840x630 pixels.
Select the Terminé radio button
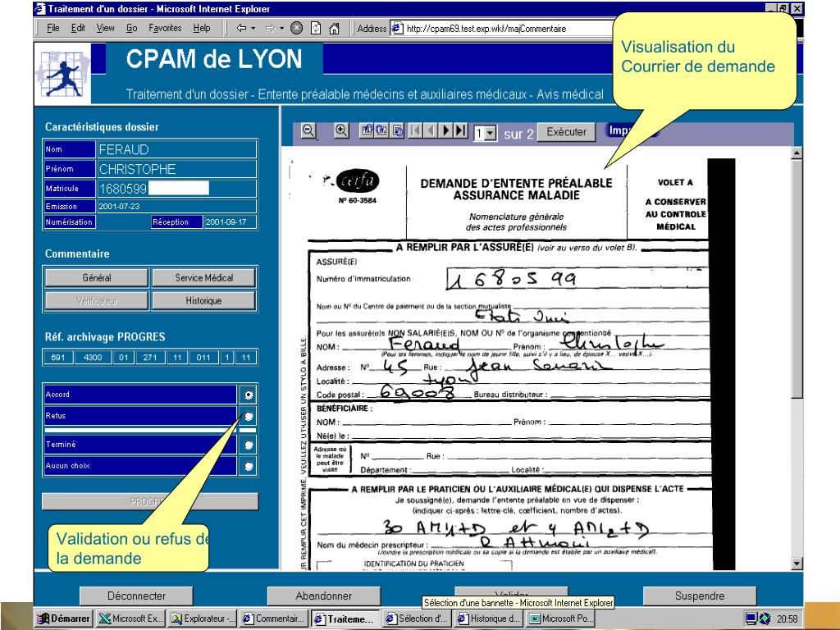click(249, 445)
